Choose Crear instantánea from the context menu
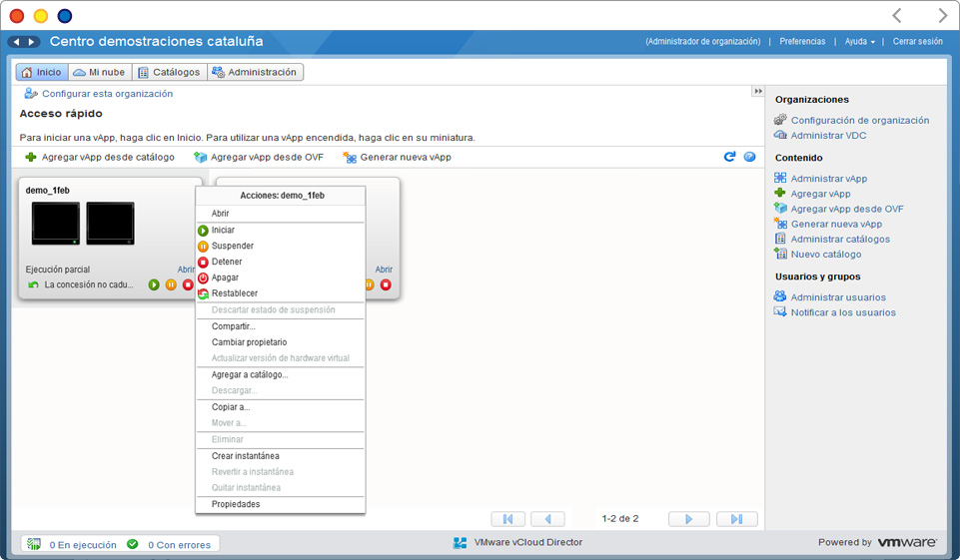This screenshot has height=560, width=960. pyautogui.click(x=245, y=456)
